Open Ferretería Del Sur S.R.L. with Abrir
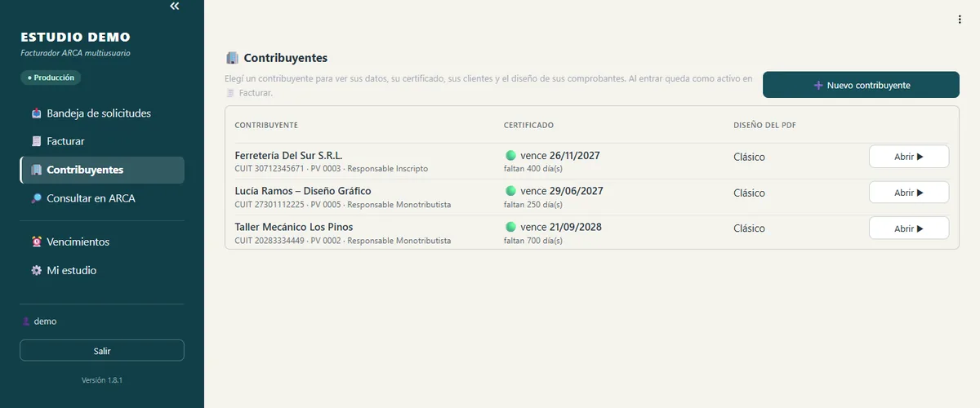This screenshot has height=408, width=980. 909,157
